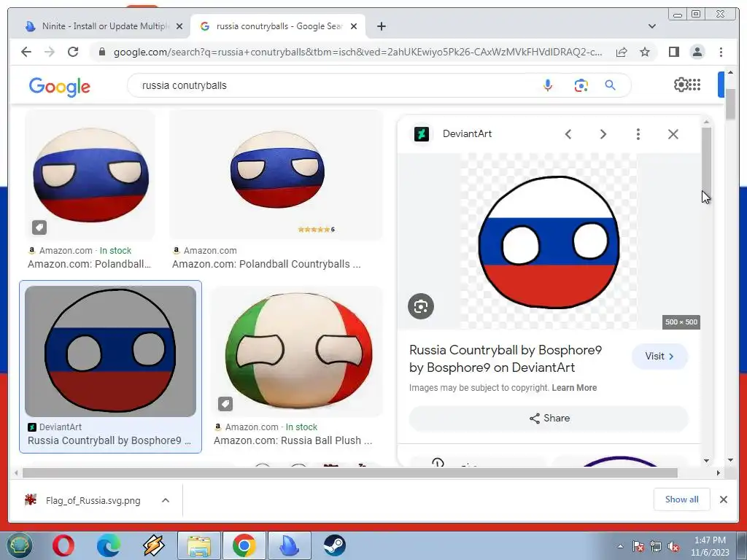Image resolution: width=747 pixels, height=560 pixels.
Task: Open a new browser tab
Action: click(x=381, y=26)
